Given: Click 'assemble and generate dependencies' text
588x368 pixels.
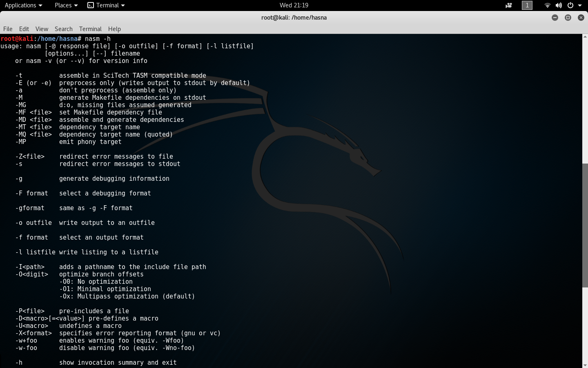Looking at the screenshot, I should 122,120.
